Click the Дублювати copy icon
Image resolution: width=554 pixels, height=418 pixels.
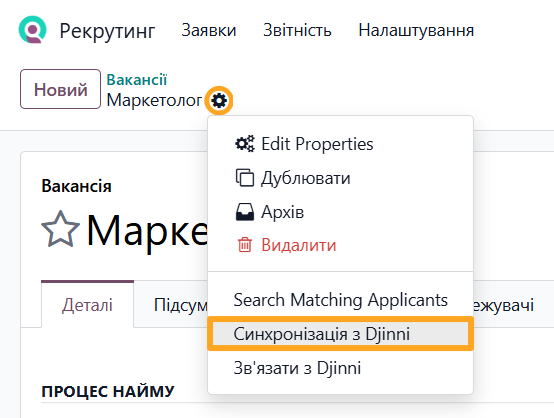coord(244,178)
